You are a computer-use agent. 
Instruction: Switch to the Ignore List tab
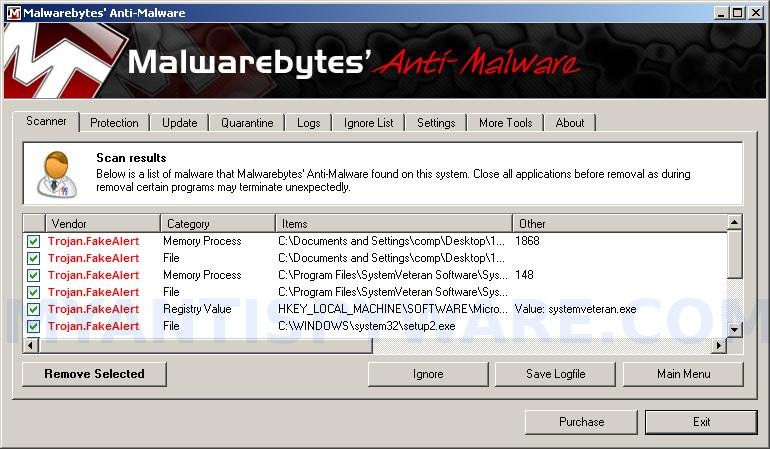(368, 123)
